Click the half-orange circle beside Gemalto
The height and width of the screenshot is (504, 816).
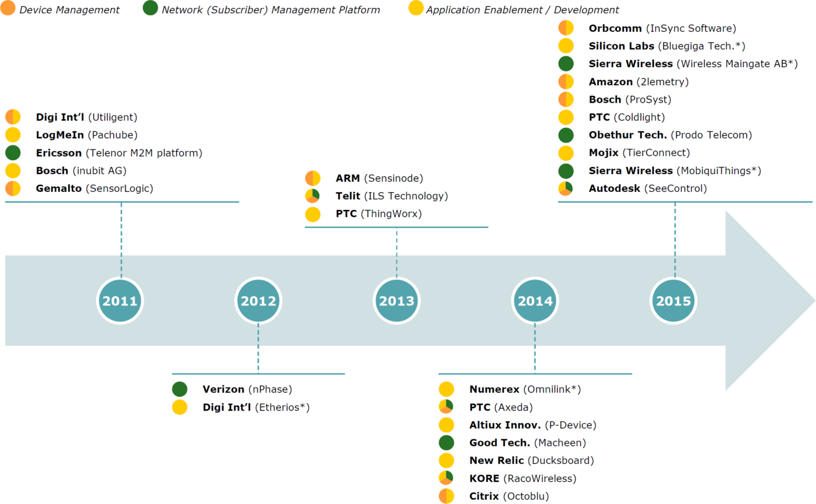tap(13, 188)
